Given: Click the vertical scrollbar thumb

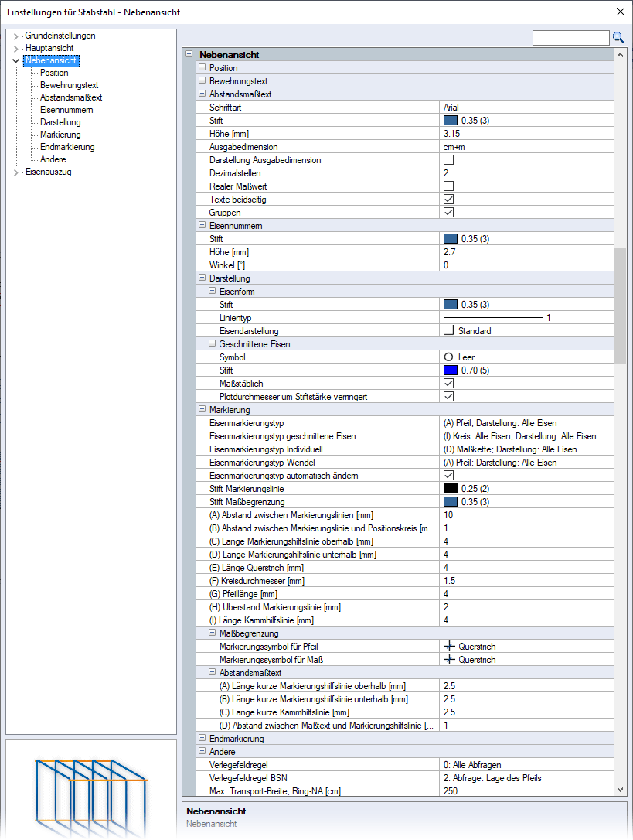Looking at the screenshot, I should (620, 306).
